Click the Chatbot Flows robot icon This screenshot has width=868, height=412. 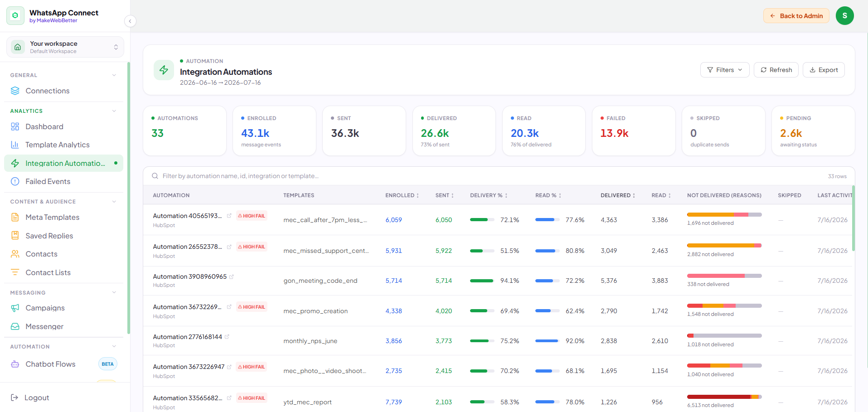15,364
